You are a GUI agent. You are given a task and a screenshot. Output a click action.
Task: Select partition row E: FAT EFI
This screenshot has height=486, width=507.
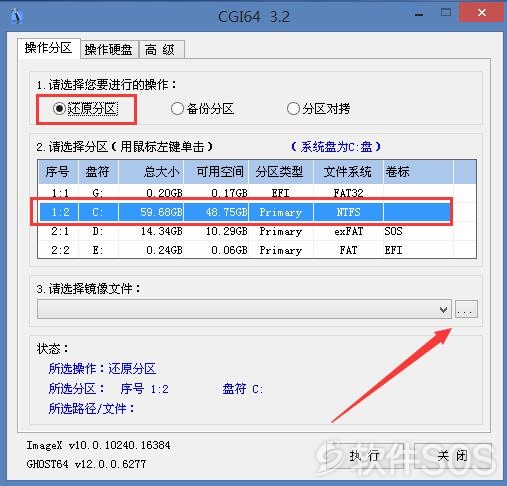[257, 250]
